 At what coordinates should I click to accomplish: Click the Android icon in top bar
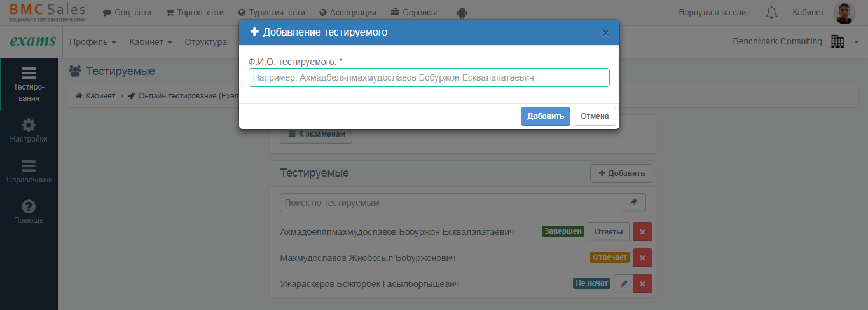coord(462,13)
